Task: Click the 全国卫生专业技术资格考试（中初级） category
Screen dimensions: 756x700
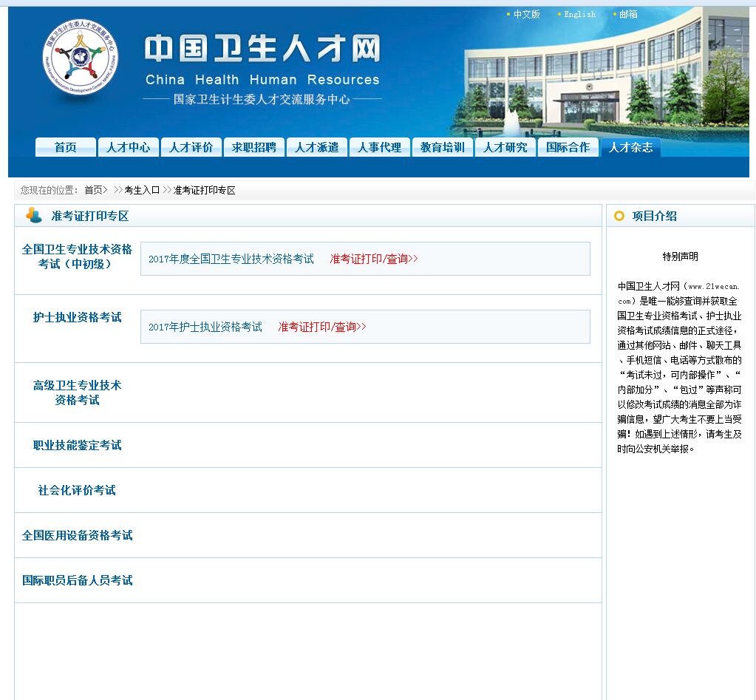Action: tap(77, 256)
